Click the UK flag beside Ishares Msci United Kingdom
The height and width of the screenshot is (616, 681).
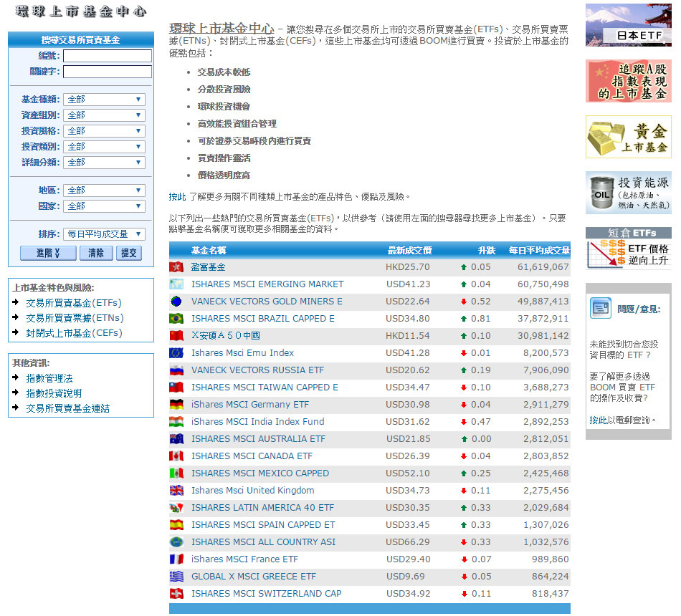pos(176,491)
